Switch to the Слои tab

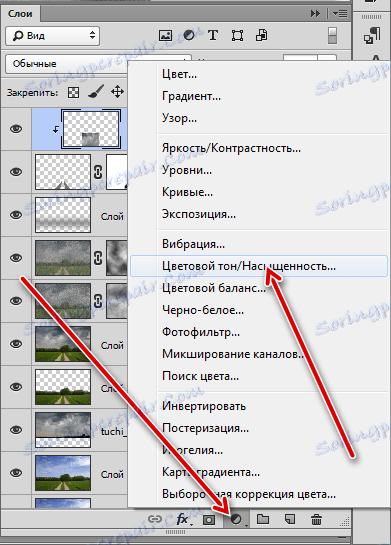tap(20, 14)
